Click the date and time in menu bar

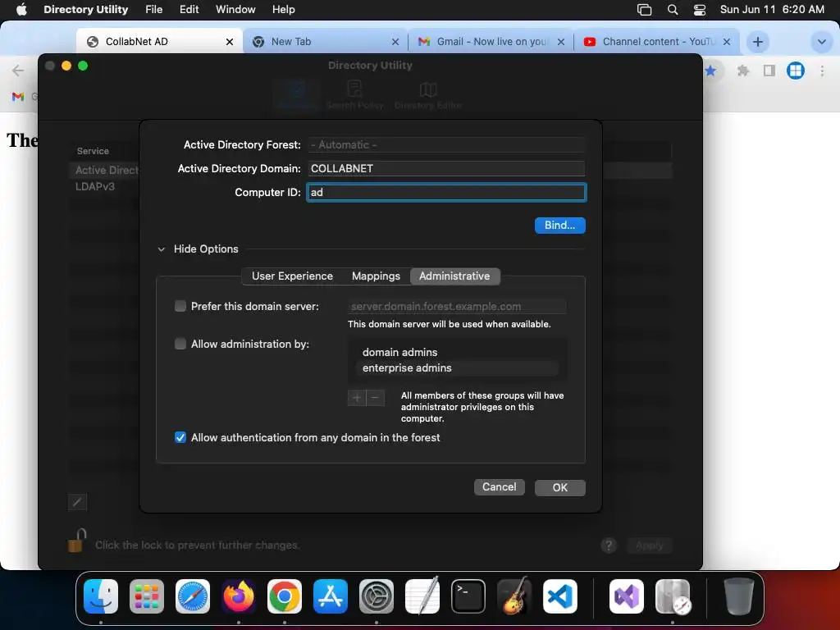click(772, 10)
